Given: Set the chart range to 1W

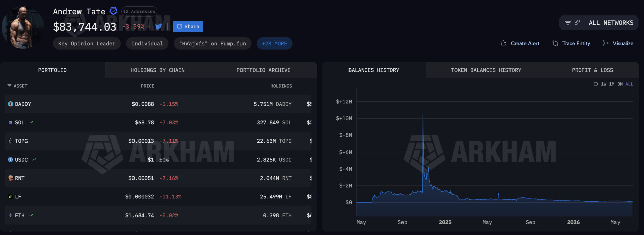Looking at the screenshot, I should point(604,84).
